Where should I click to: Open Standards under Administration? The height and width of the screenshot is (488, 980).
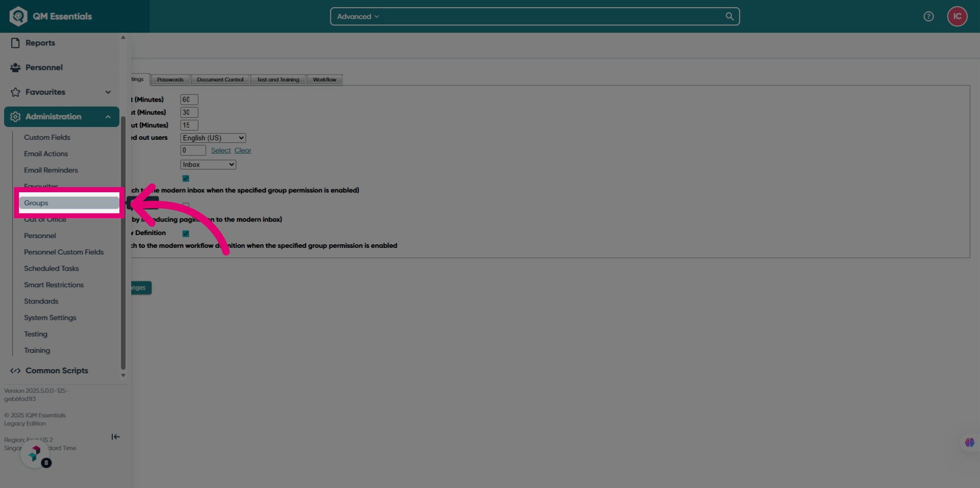41,301
